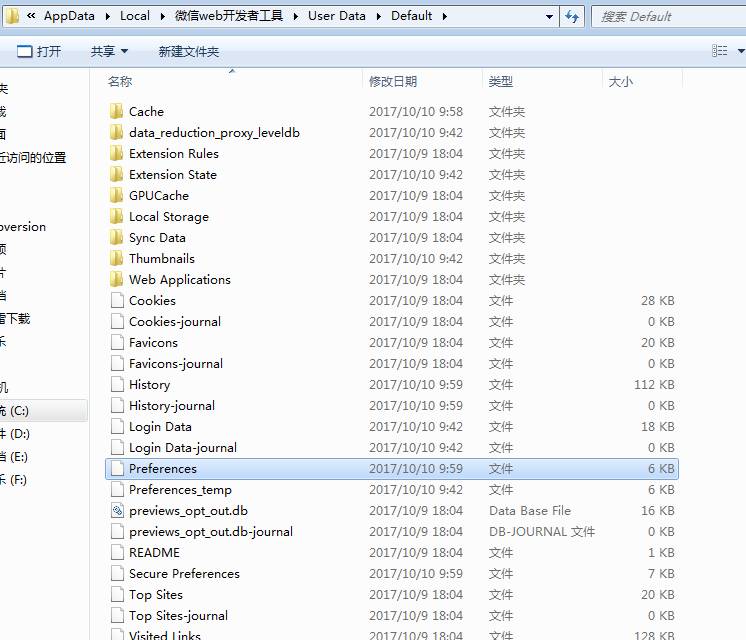Click the Cookies-journal file icon
Viewport: 746px width, 640px height.
(x=117, y=321)
